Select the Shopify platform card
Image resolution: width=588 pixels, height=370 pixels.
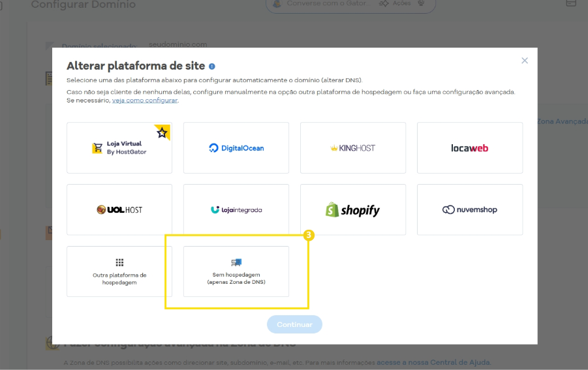tap(353, 209)
